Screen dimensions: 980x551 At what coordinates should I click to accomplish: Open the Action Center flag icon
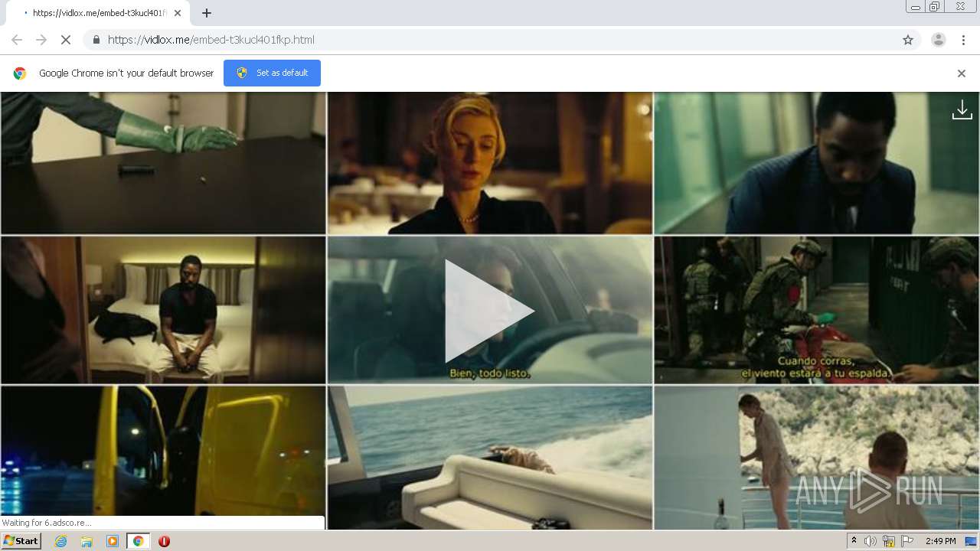[x=907, y=541]
